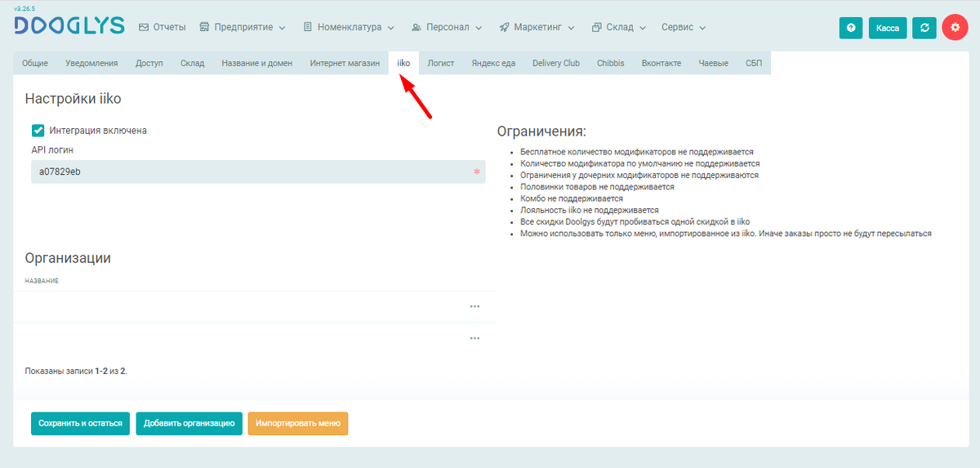Switch to the Чаевые tab
Image resolution: width=980 pixels, height=468 pixels.
tap(714, 63)
